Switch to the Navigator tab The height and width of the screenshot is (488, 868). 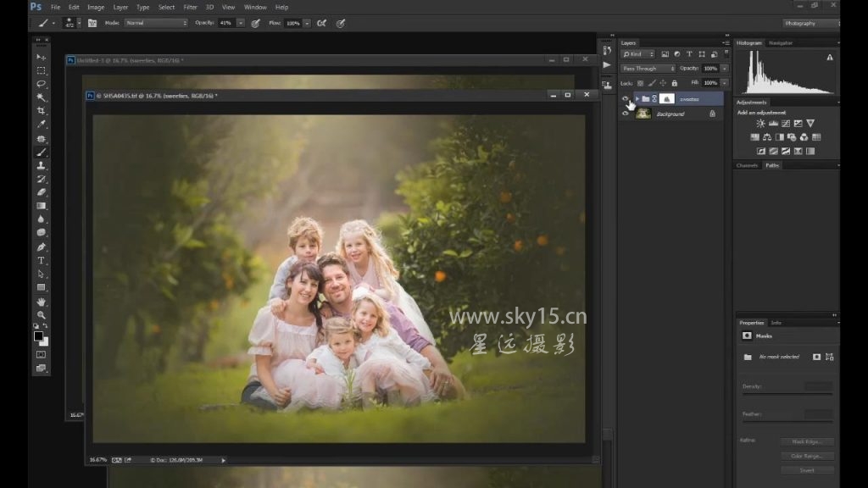tap(781, 42)
